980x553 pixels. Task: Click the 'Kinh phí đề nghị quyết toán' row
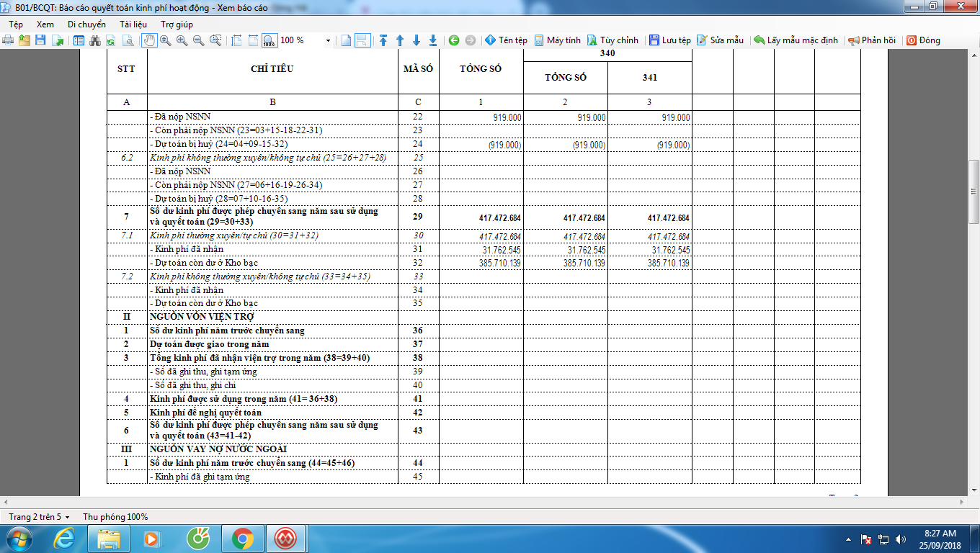(x=484, y=413)
